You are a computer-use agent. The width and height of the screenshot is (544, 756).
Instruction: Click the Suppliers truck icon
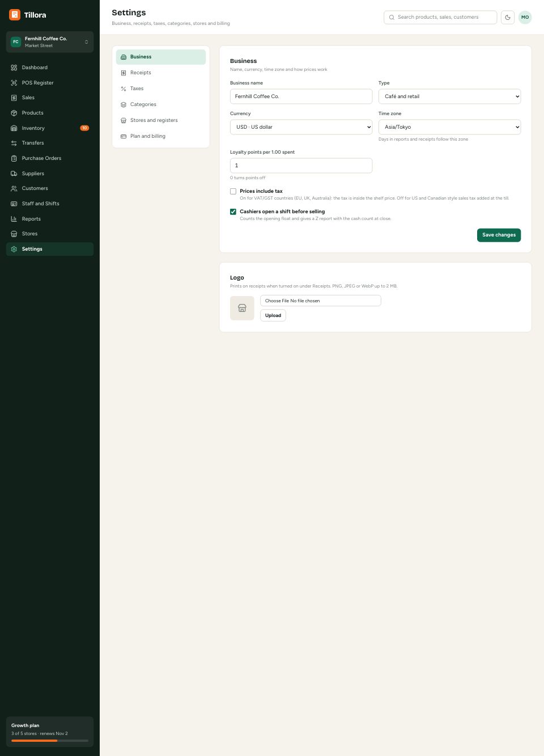coord(14,174)
